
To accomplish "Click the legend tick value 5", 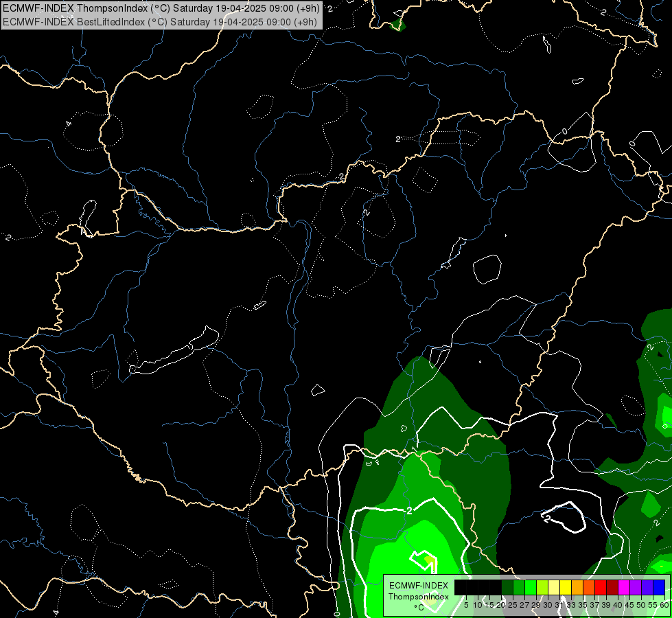I will [x=466, y=605].
